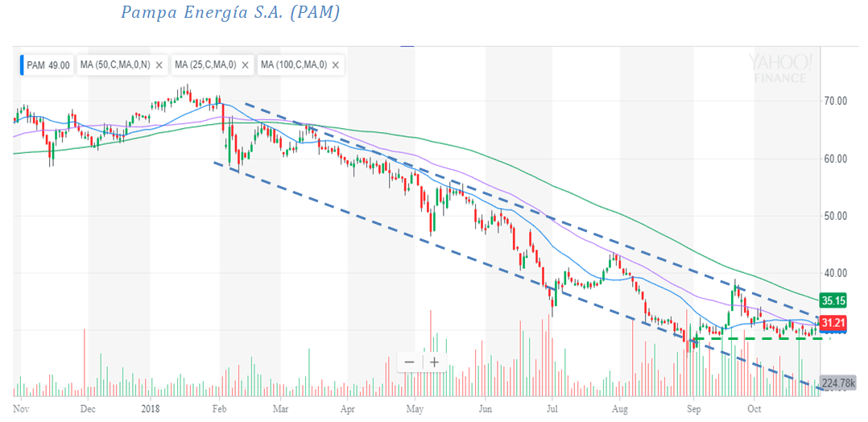Click the 40.00 price axis label
Screen dimensions: 868x422
click(836, 273)
